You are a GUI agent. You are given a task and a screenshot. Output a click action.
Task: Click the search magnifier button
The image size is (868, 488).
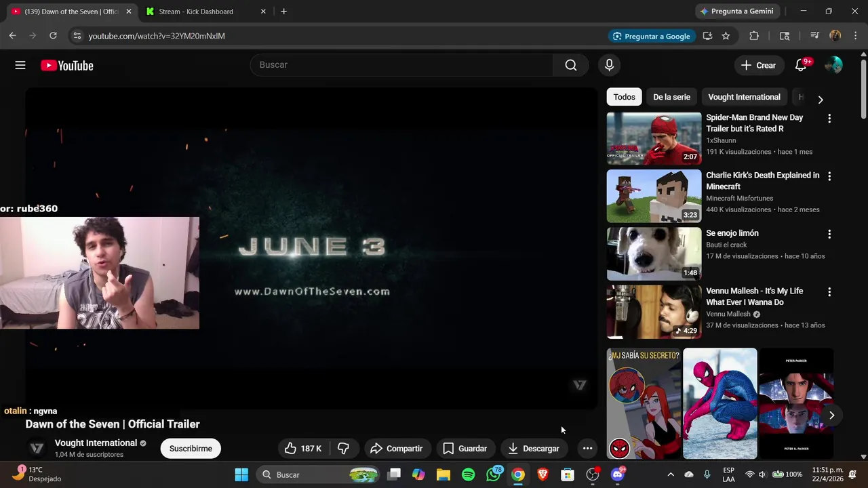[571, 65]
